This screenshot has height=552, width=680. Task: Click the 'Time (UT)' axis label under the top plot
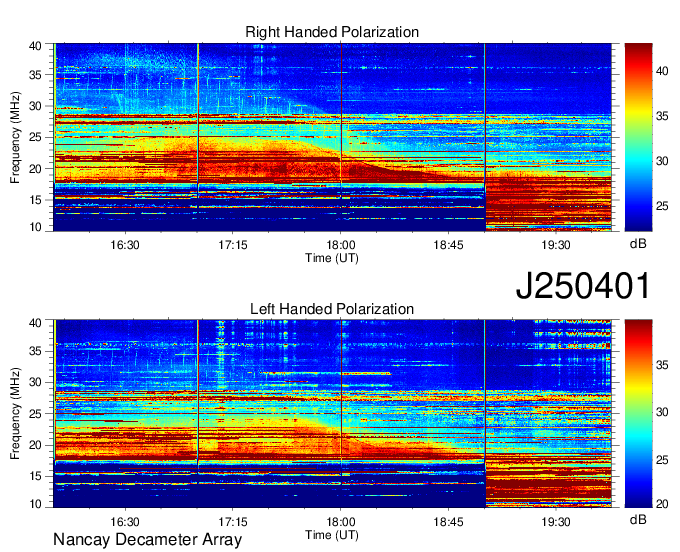[332, 258]
